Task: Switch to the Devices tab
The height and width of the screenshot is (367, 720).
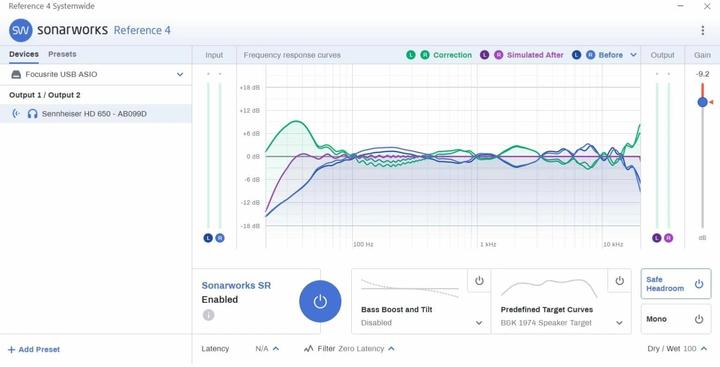Action: 24,54
